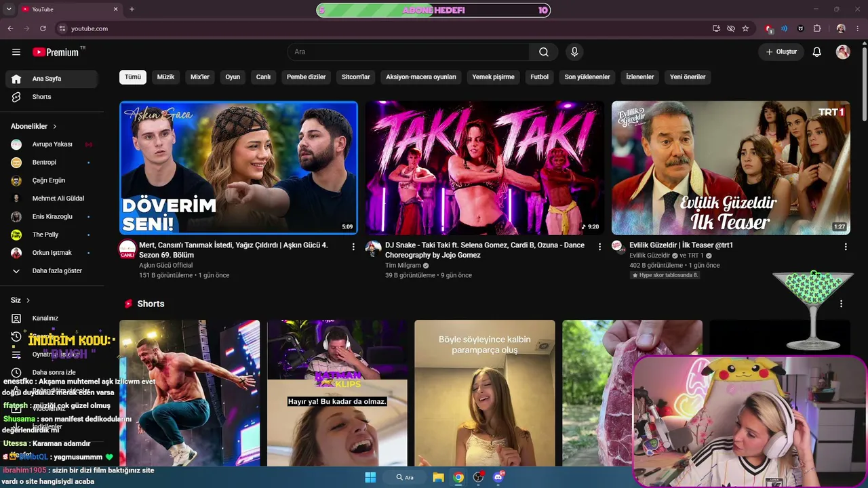Go back in browser history
Image resolution: width=868 pixels, height=488 pixels.
(x=10, y=28)
